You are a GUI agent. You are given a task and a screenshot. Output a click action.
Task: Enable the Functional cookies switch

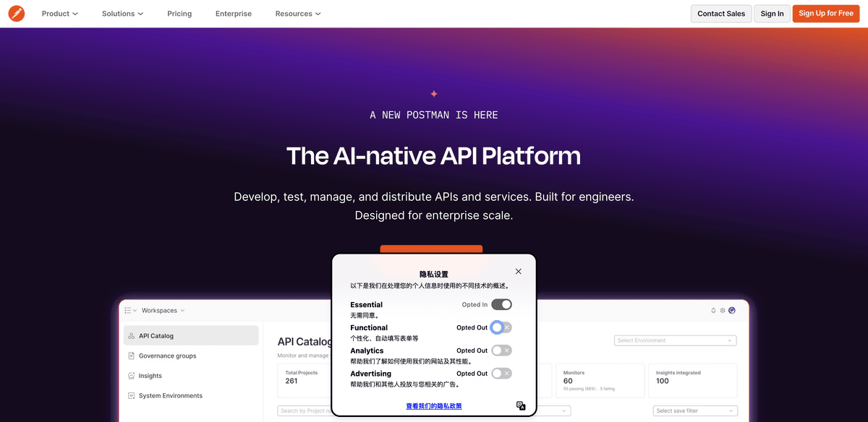(x=501, y=327)
